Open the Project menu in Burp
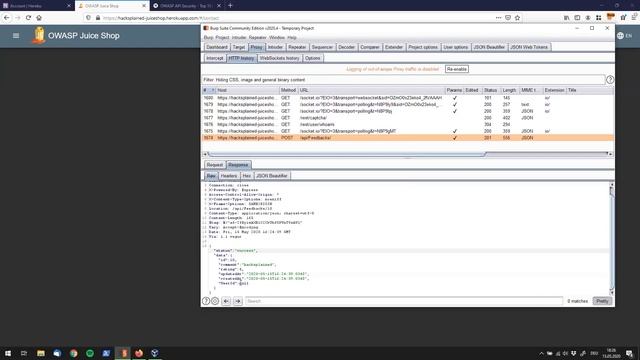The width and height of the screenshot is (640, 360). point(222,38)
